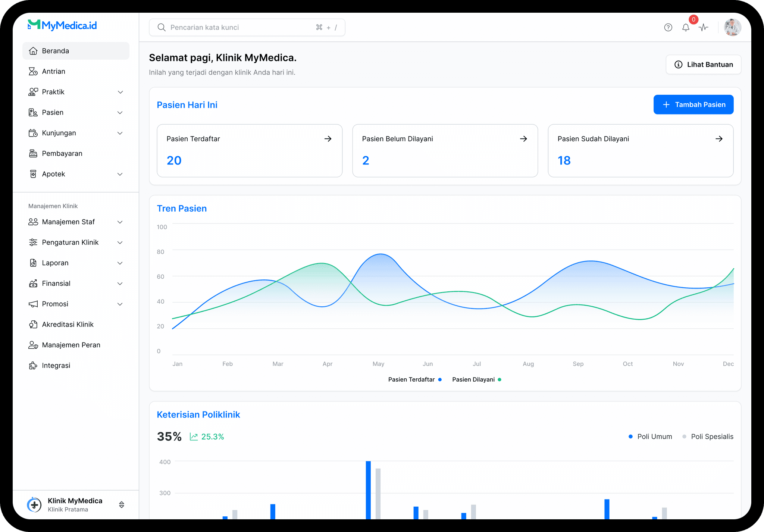Click the Keterisian Poliklinik heading
Screen dimensions: 764x532
(198, 414)
